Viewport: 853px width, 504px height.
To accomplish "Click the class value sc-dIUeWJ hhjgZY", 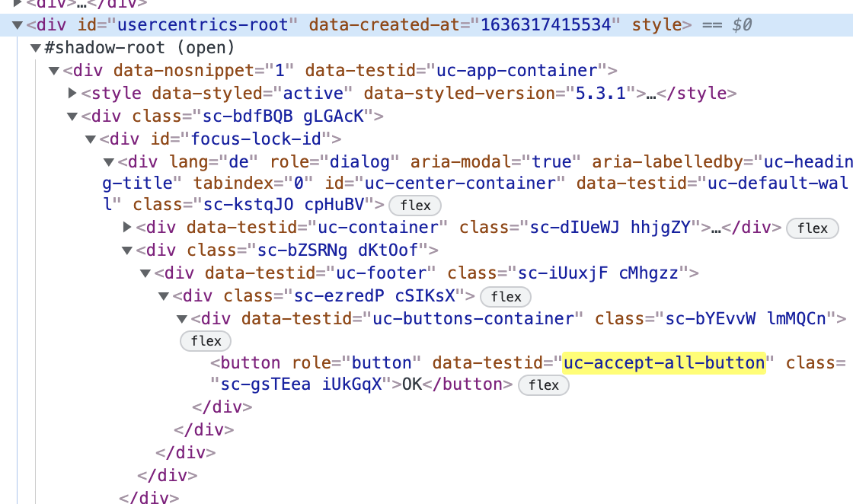I will [x=610, y=228].
